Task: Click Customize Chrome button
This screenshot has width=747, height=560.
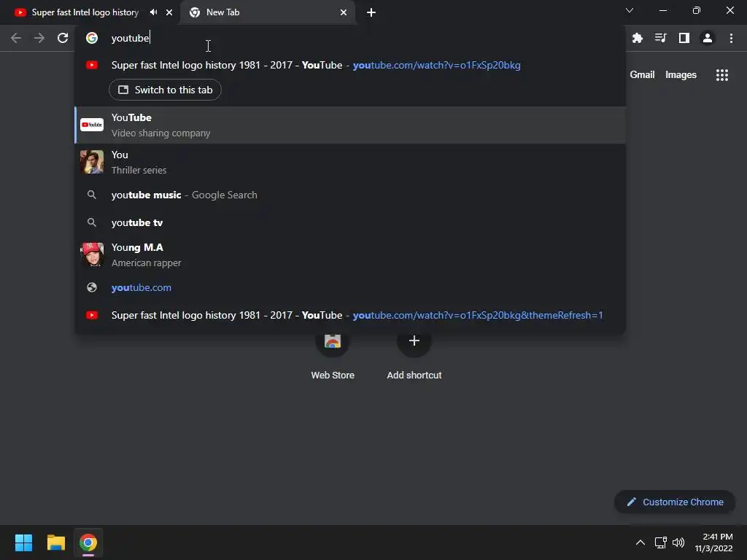Action: pos(675,502)
